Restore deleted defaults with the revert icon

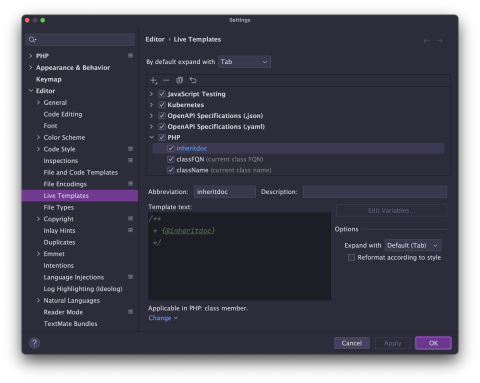point(193,80)
